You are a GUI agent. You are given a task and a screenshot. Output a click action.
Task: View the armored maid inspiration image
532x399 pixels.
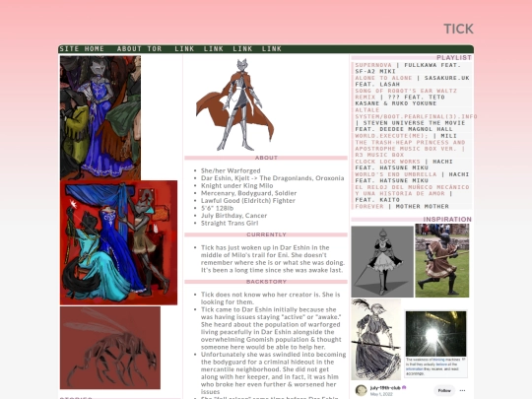382,262
